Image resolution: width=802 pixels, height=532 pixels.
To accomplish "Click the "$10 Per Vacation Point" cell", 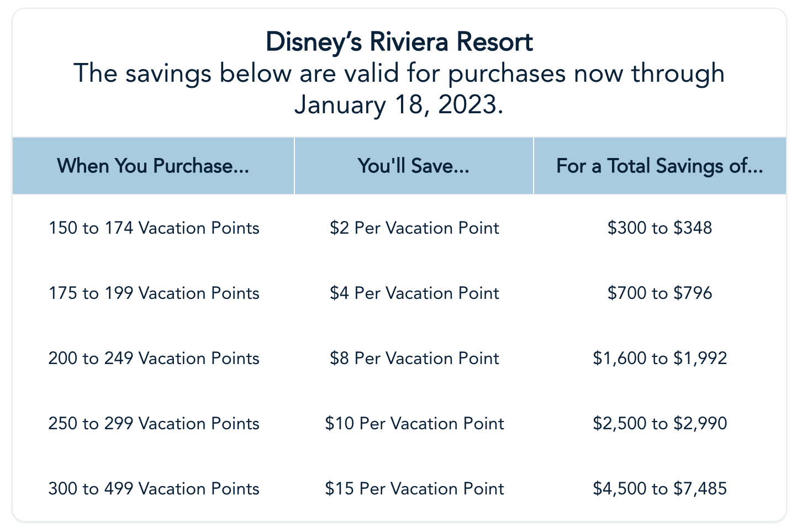I will coord(414,423).
